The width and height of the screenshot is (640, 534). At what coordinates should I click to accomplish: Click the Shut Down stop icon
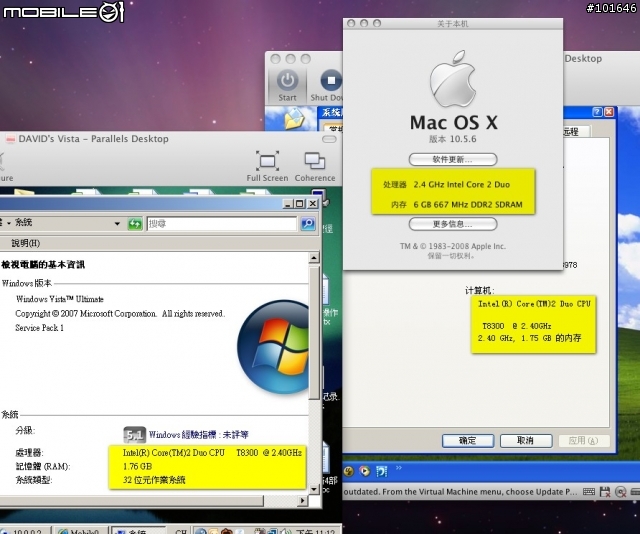331,80
